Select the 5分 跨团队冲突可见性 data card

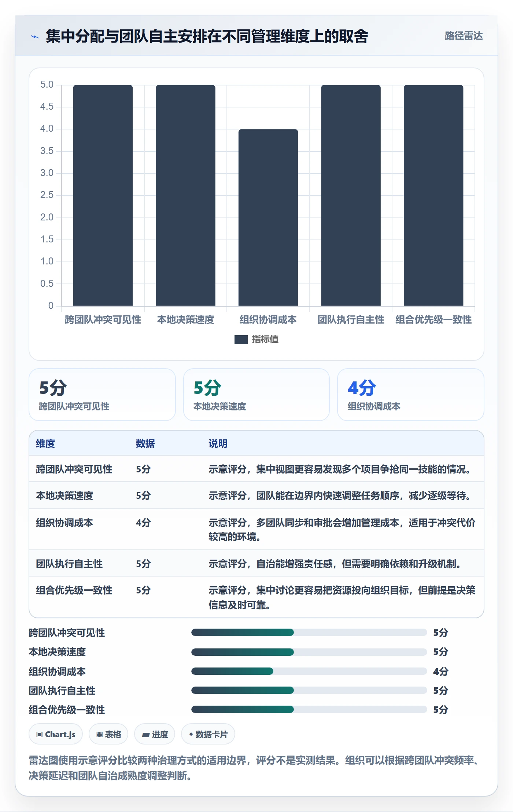pos(102,395)
